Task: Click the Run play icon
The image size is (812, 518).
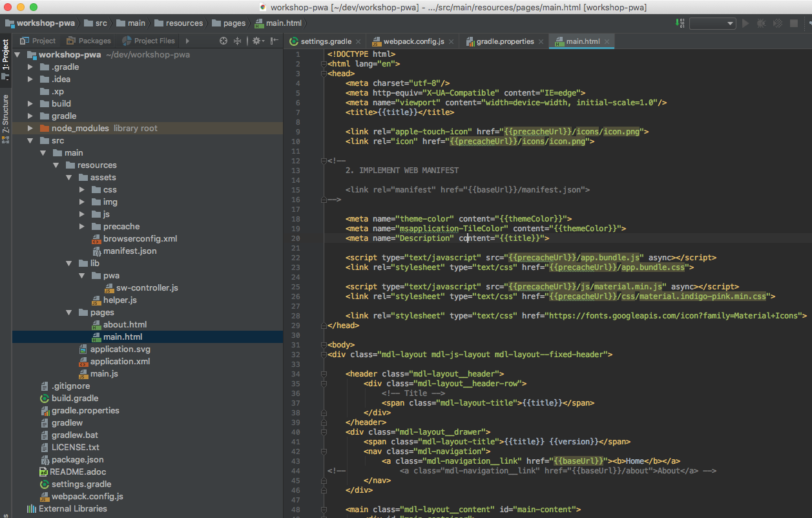Action: (x=745, y=23)
